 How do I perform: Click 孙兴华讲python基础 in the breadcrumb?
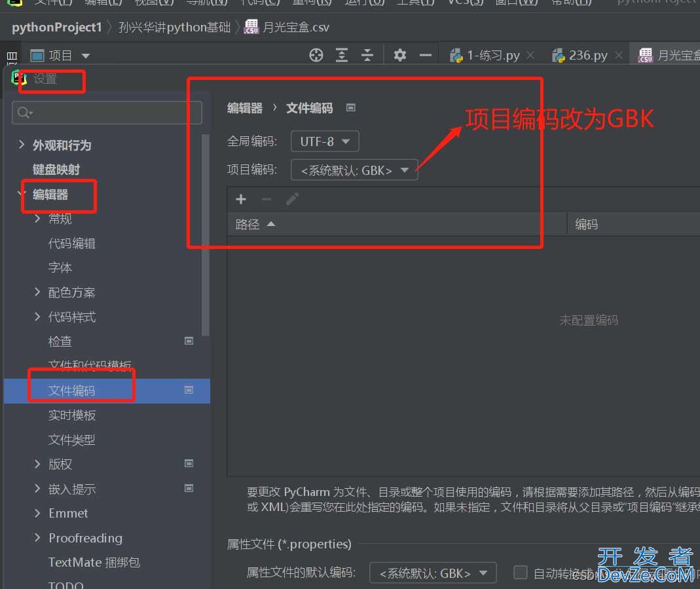click(175, 28)
